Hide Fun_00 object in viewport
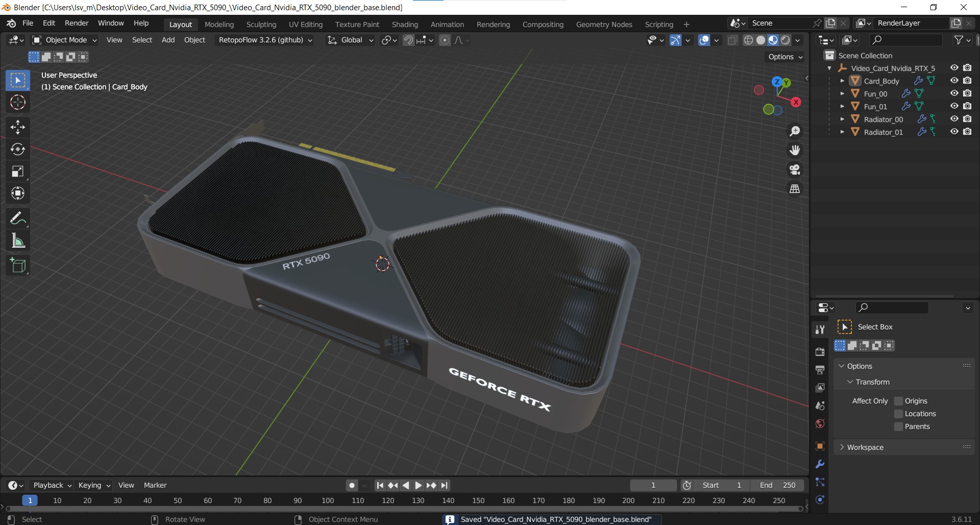This screenshot has width=980, height=525. (x=954, y=93)
